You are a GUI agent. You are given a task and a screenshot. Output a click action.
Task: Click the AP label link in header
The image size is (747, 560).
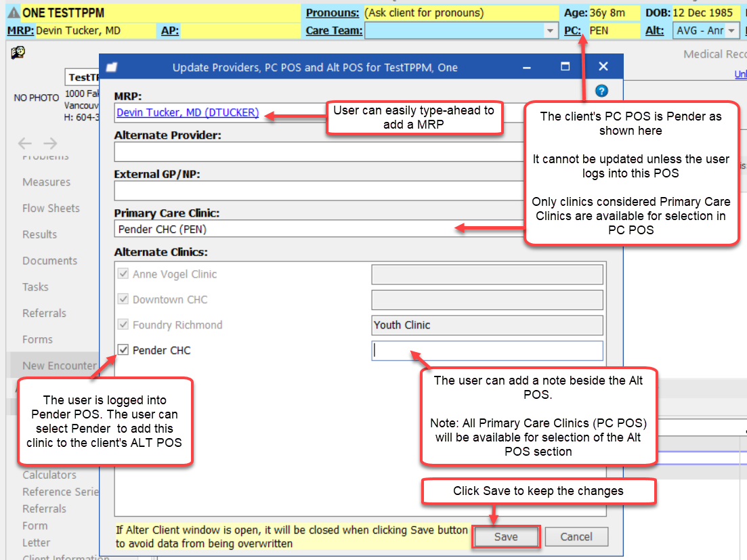170,31
